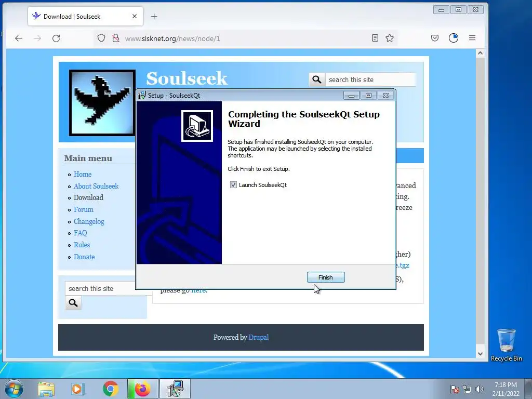Click the page scrollbar down arrow
The width and height of the screenshot is (532, 399).
480,353
